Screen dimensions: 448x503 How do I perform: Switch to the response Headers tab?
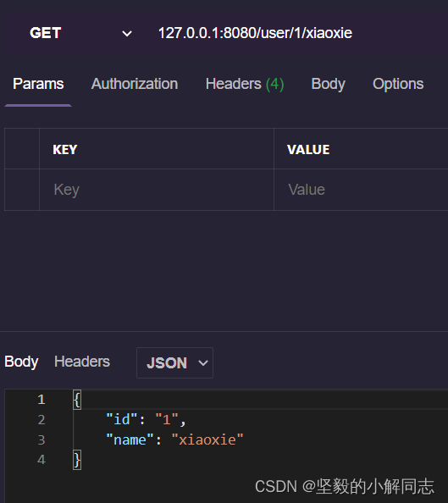pyautogui.click(x=82, y=362)
